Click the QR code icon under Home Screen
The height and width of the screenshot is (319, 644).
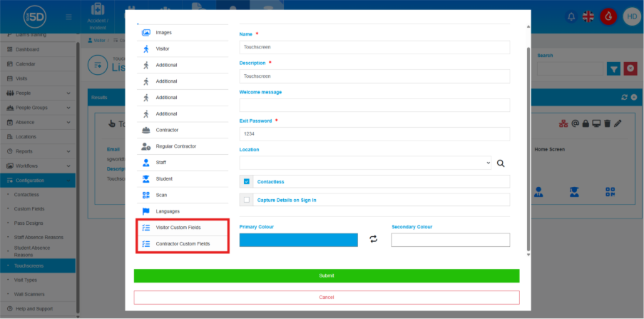(x=610, y=192)
